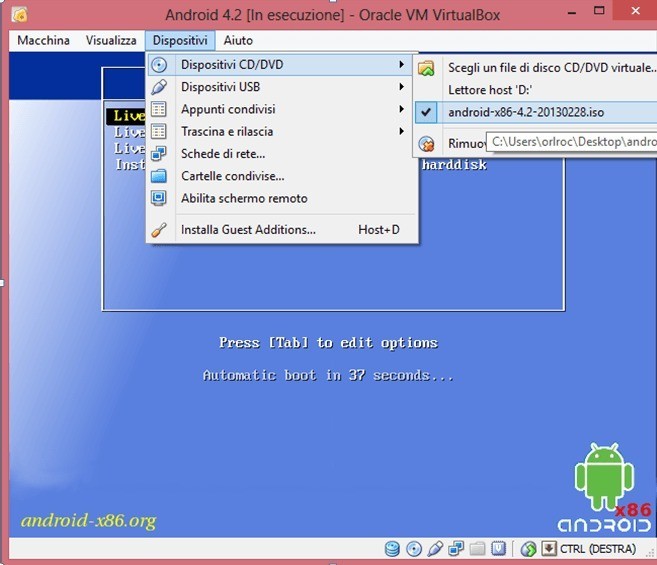Screen dimensions: 657x565
Task: Open the Macchina menu
Action: point(44,40)
